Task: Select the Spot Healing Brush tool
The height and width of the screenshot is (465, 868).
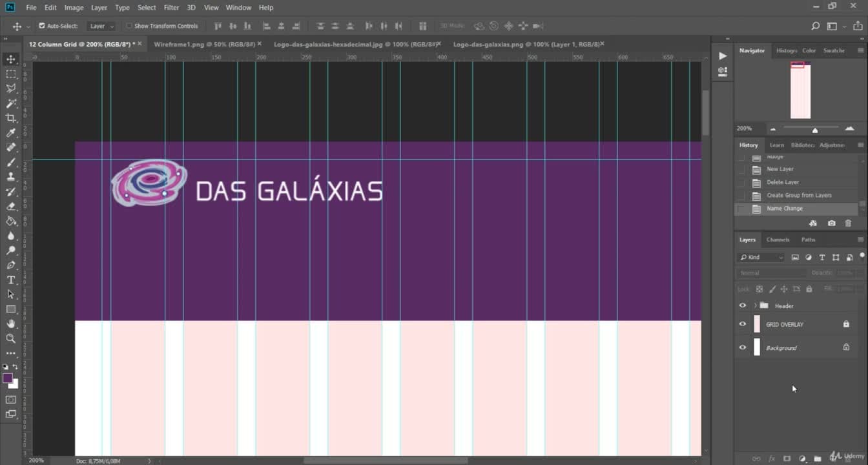Action: click(x=11, y=147)
